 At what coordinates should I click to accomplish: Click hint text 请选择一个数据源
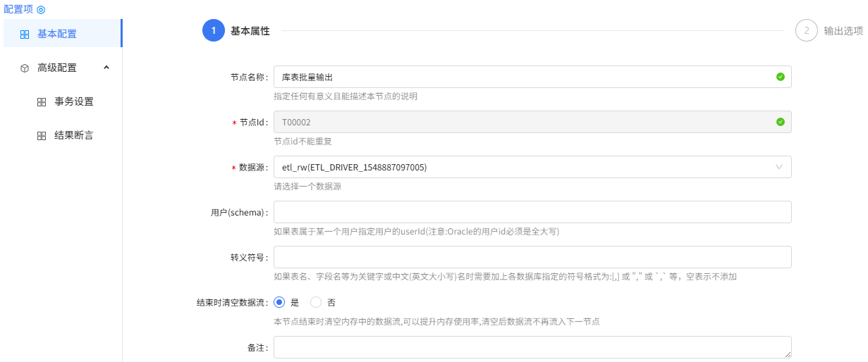coord(308,187)
